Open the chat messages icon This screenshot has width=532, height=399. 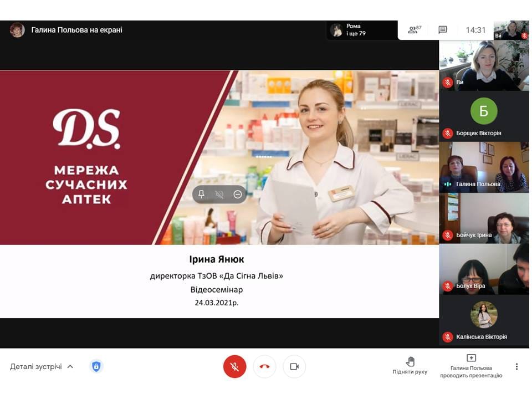[x=442, y=30]
